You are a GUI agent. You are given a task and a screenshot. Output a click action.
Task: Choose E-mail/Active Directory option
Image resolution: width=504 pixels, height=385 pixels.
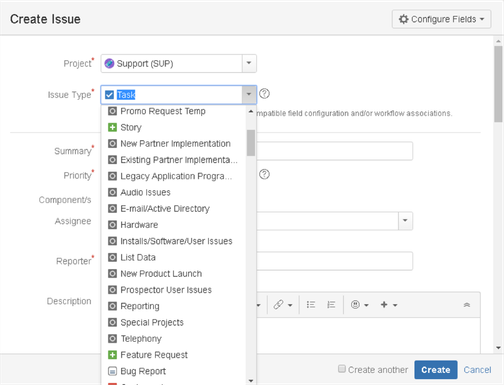click(173, 209)
